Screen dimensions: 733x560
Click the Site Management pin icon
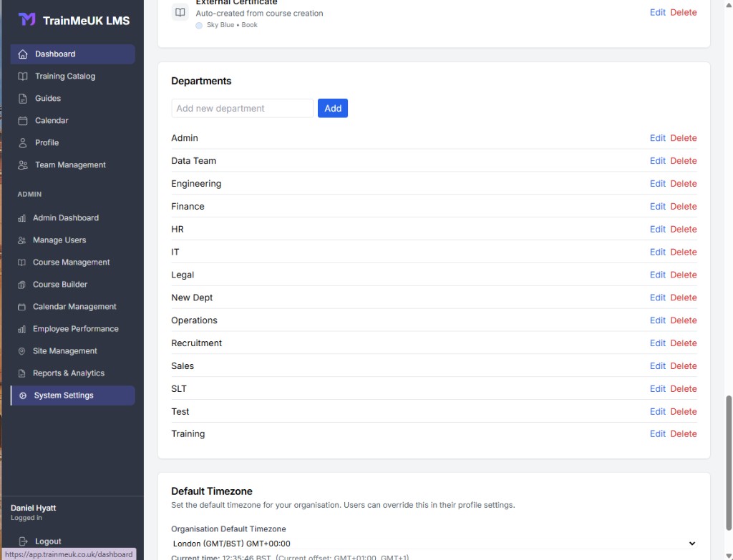click(21, 351)
